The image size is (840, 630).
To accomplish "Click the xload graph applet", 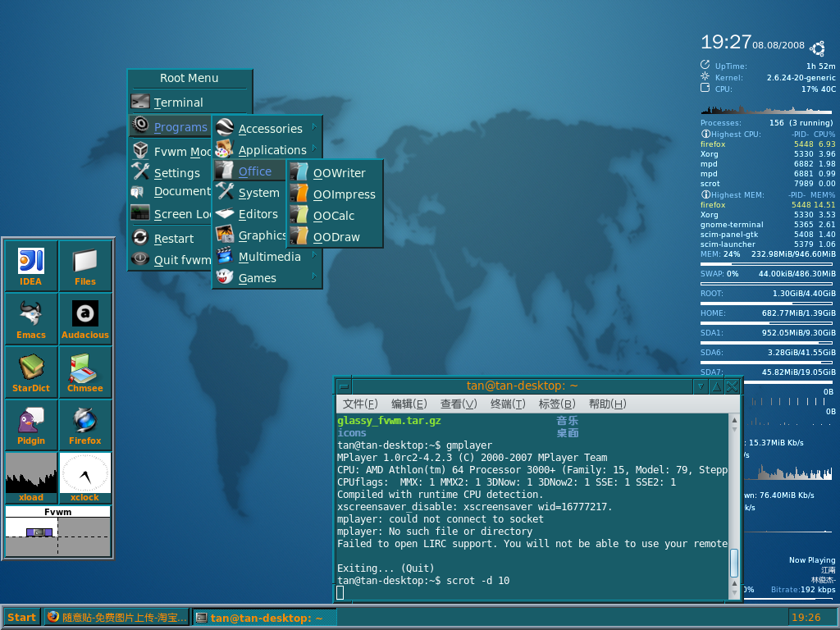I will (x=31, y=477).
